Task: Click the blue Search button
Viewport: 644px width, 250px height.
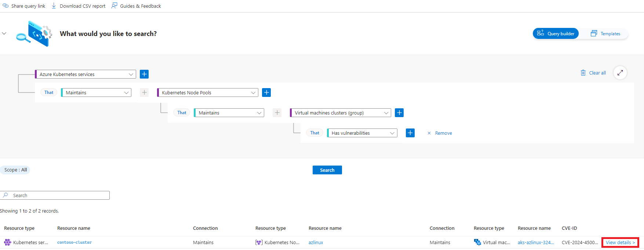Action: point(327,170)
